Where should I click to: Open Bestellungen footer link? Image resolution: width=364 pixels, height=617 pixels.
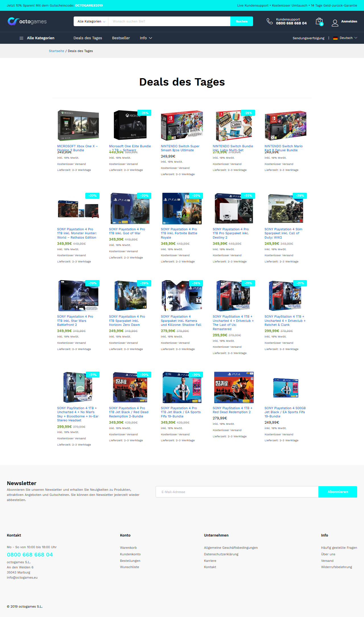pyautogui.click(x=130, y=561)
